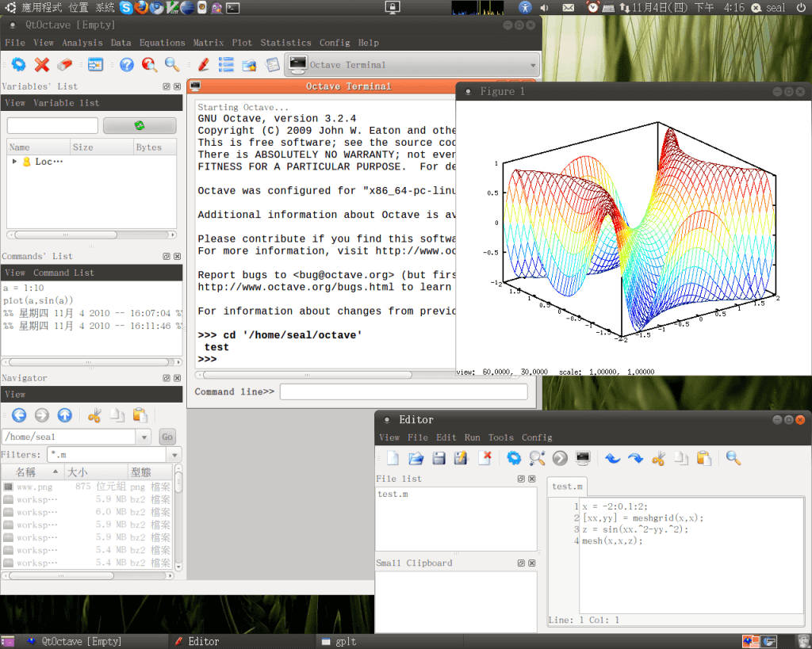Save the script with the Editor's save icon
The width and height of the screenshot is (812, 649).
pos(439,458)
